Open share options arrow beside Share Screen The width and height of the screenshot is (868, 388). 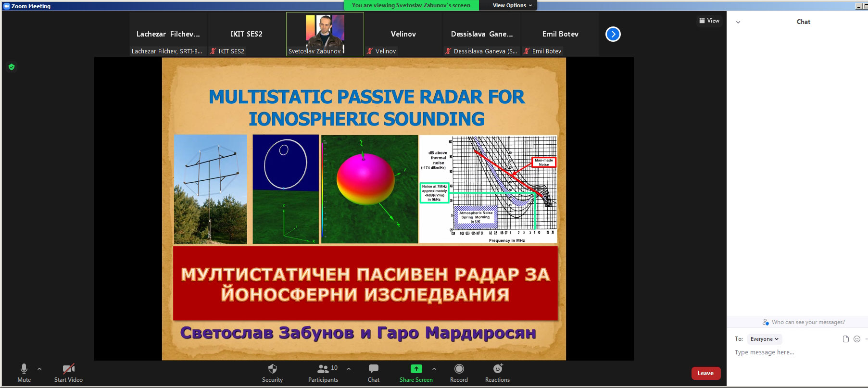click(x=434, y=369)
